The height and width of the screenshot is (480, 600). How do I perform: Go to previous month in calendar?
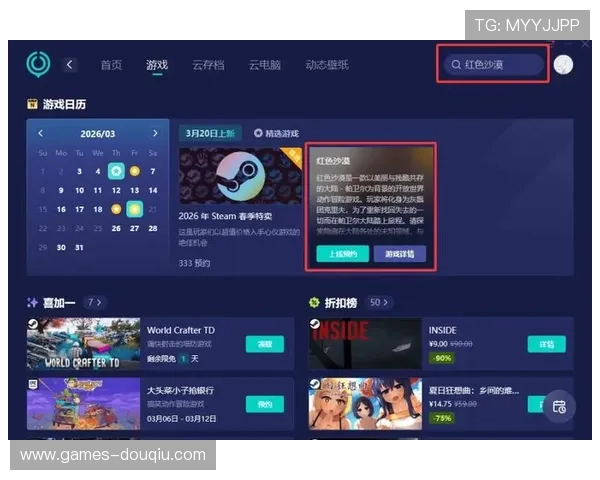pyautogui.click(x=41, y=133)
